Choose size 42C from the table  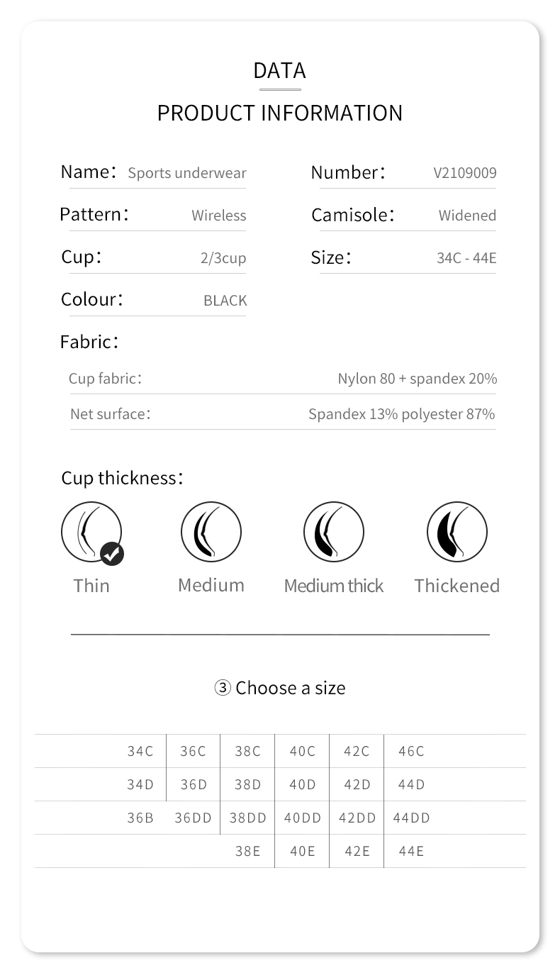tap(357, 752)
